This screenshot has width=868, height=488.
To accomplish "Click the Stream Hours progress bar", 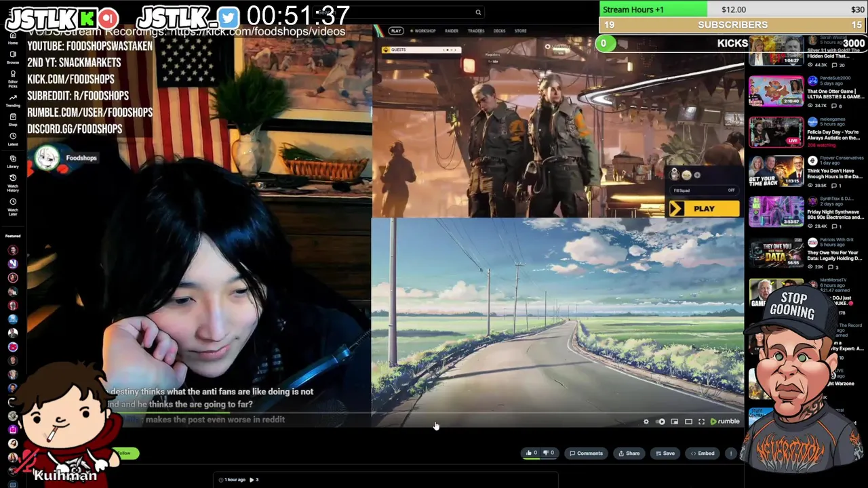I will coord(733,9).
